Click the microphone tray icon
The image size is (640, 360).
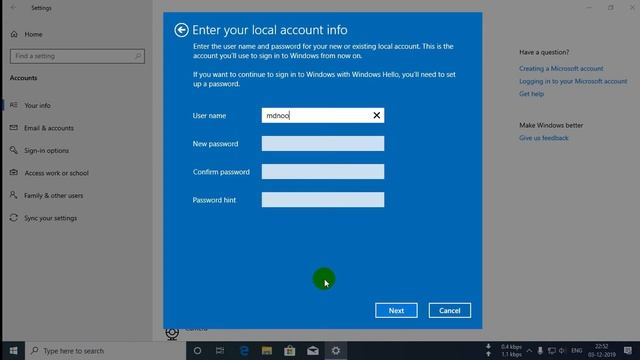(x=540, y=351)
